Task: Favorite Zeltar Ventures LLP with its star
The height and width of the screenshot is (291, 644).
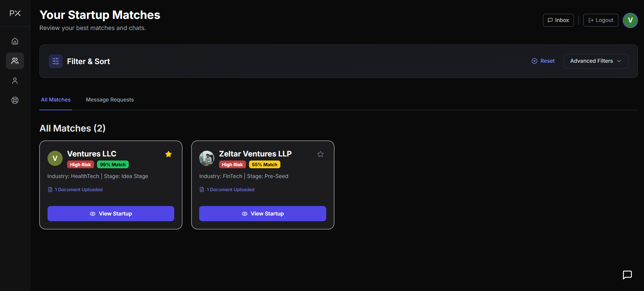Action: (x=320, y=154)
